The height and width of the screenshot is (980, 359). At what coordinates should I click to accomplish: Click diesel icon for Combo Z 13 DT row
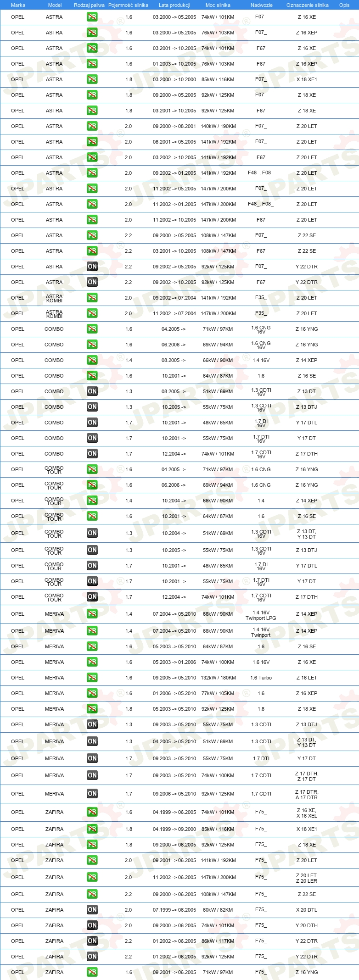[x=92, y=391]
